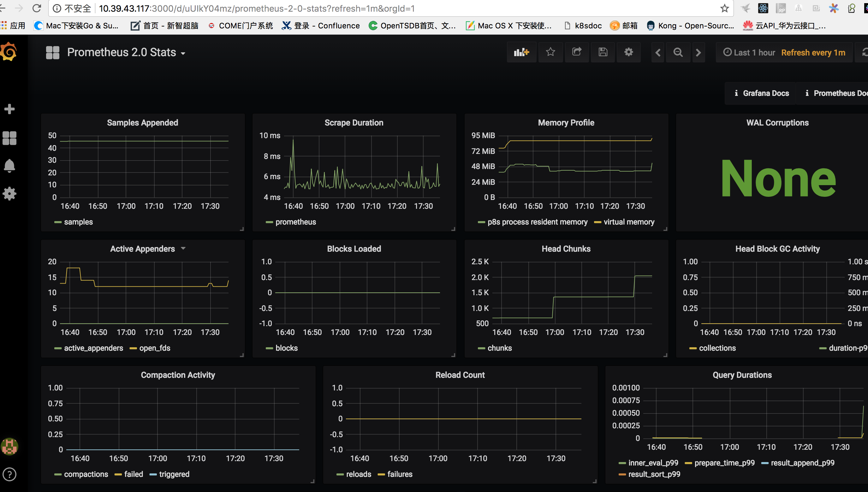Click the save dashboard icon

(x=603, y=52)
